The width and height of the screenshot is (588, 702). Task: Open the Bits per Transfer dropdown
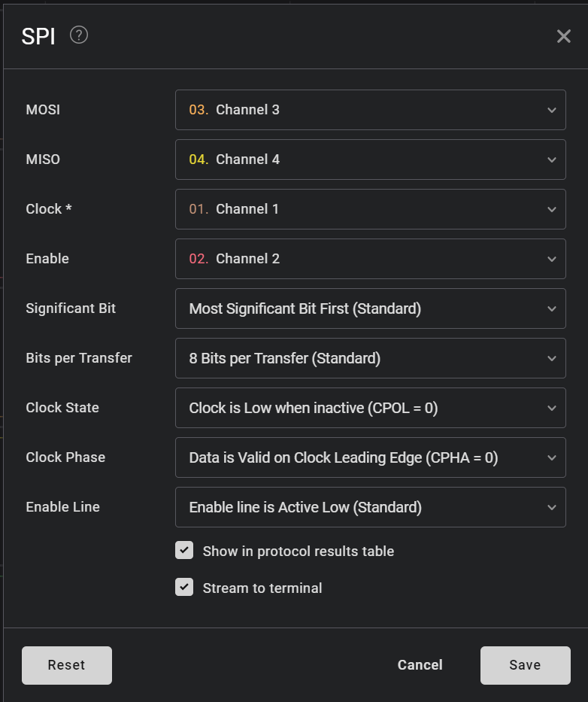(x=370, y=358)
